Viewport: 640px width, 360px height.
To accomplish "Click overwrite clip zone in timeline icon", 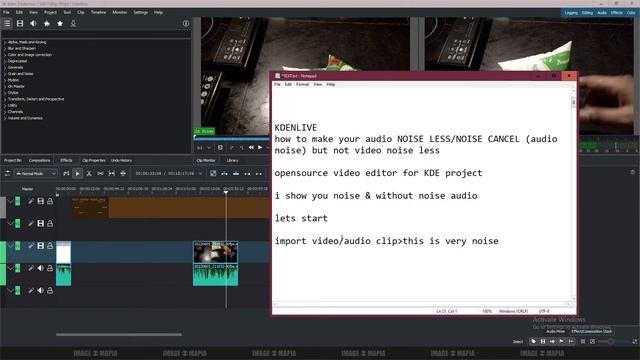I will (236, 173).
